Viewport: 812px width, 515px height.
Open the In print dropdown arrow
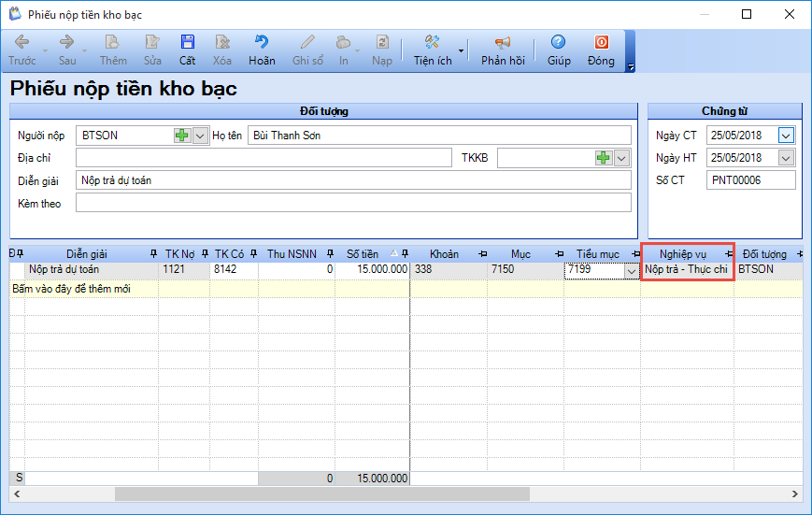[357, 50]
